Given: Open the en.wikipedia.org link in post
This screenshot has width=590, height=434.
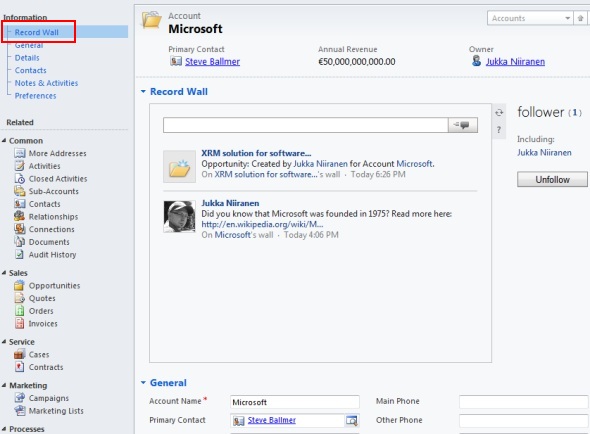Looking at the screenshot, I should point(262,224).
